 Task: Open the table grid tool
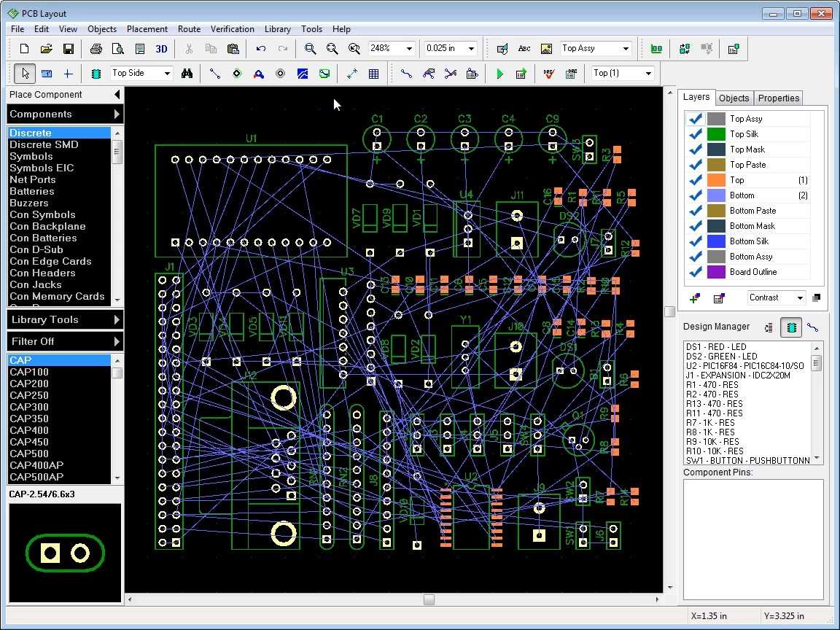[x=374, y=74]
